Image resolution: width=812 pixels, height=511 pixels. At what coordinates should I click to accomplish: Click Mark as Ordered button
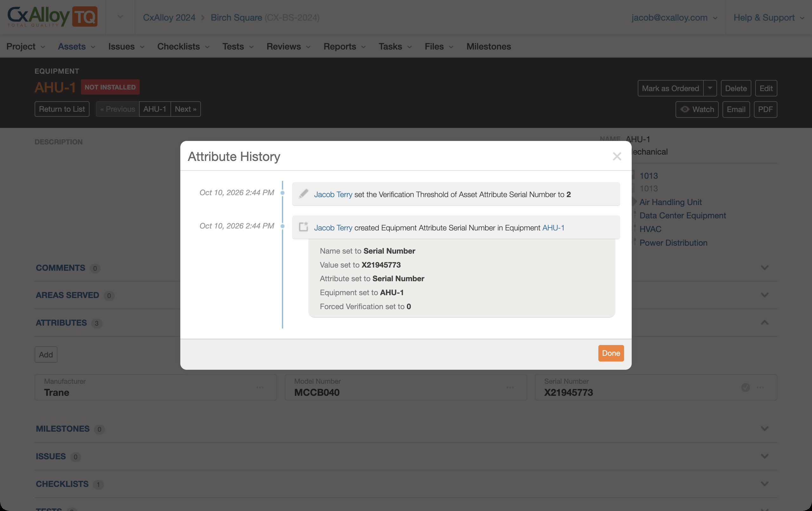670,88
